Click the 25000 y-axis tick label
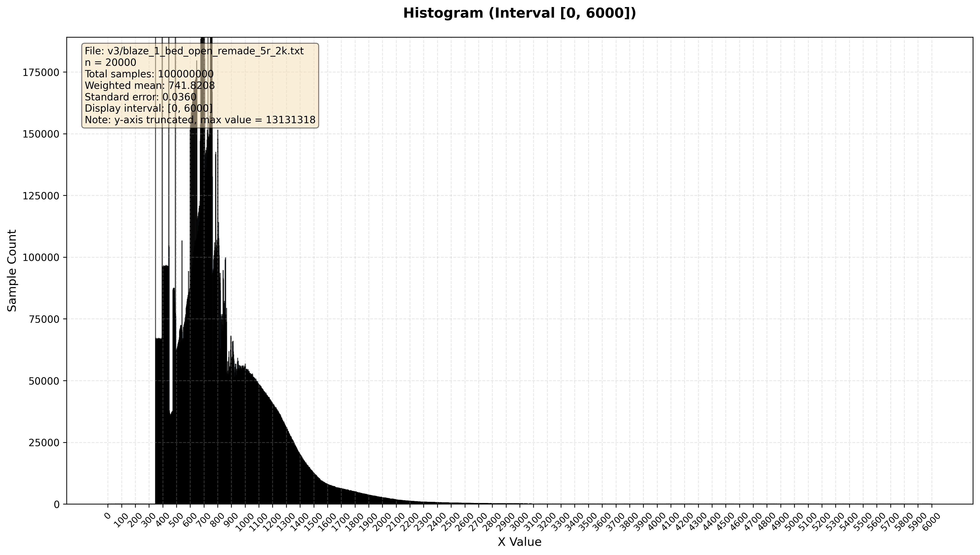 pyautogui.click(x=44, y=443)
